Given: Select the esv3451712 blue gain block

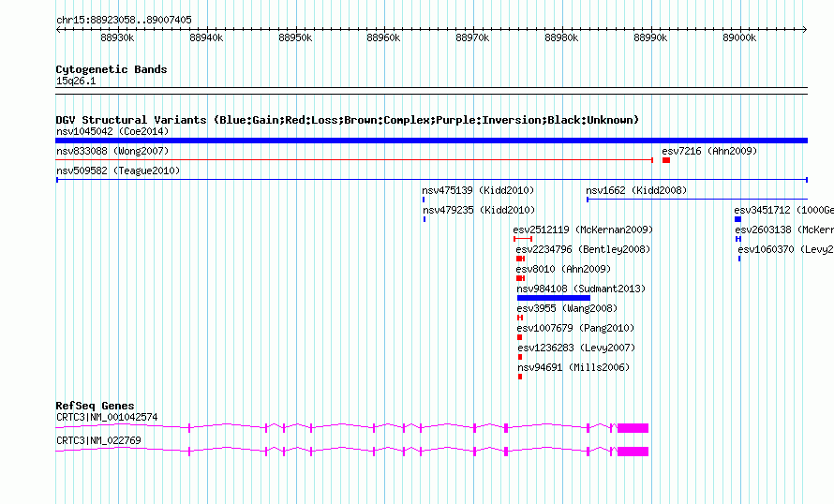Looking at the screenshot, I should (x=737, y=219).
